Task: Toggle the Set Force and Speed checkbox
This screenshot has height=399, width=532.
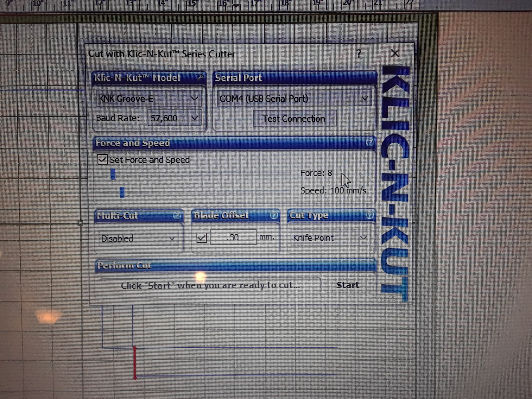Action: pyautogui.click(x=102, y=159)
